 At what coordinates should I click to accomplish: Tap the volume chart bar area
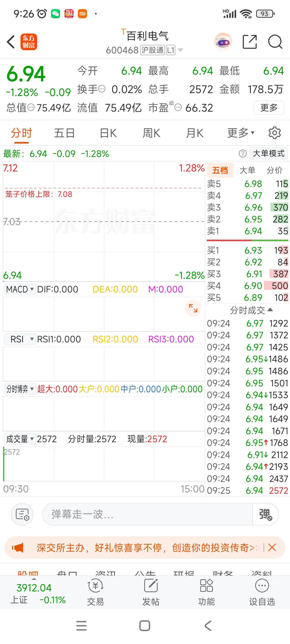coord(104,464)
